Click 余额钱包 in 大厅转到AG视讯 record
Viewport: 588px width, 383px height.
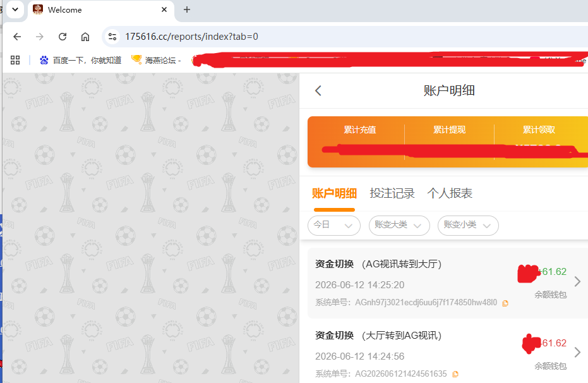pyautogui.click(x=551, y=366)
